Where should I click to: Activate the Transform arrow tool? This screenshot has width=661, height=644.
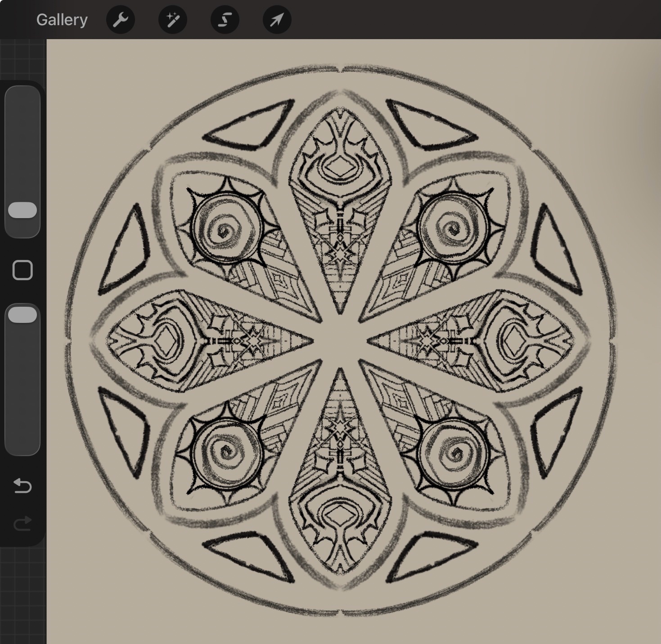pyautogui.click(x=277, y=20)
